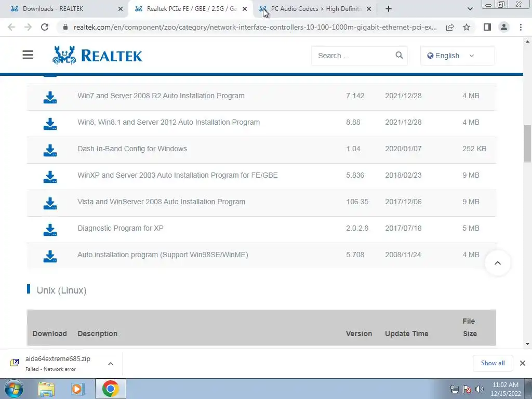Screen dimensions: 532x399
Task: Click the Search input field
Action: (353, 56)
